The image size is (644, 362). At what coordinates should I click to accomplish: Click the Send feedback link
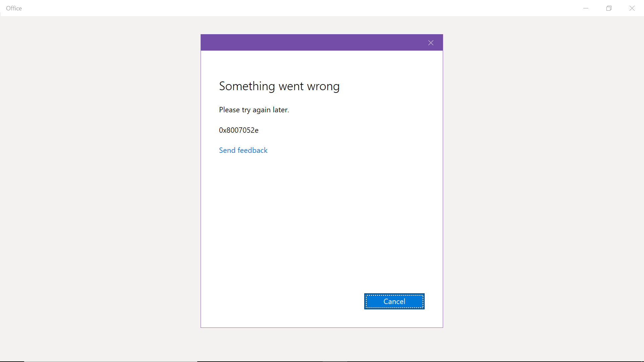(243, 150)
